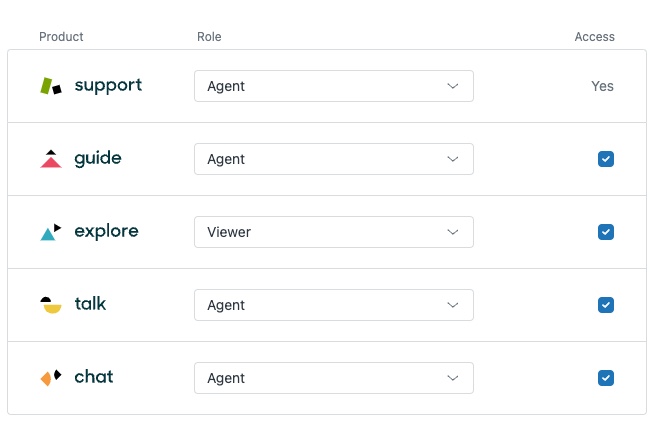Screen dimensions: 653x428
Task: Click the Access column header
Action: [x=594, y=37]
